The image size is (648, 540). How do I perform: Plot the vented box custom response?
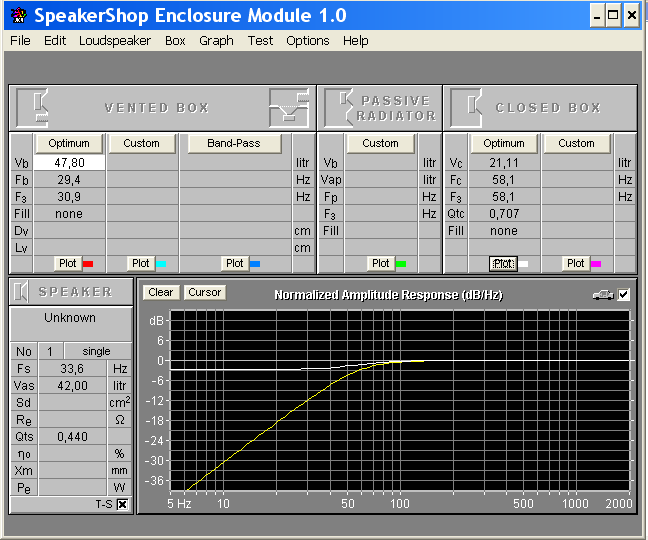click(141, 263)
